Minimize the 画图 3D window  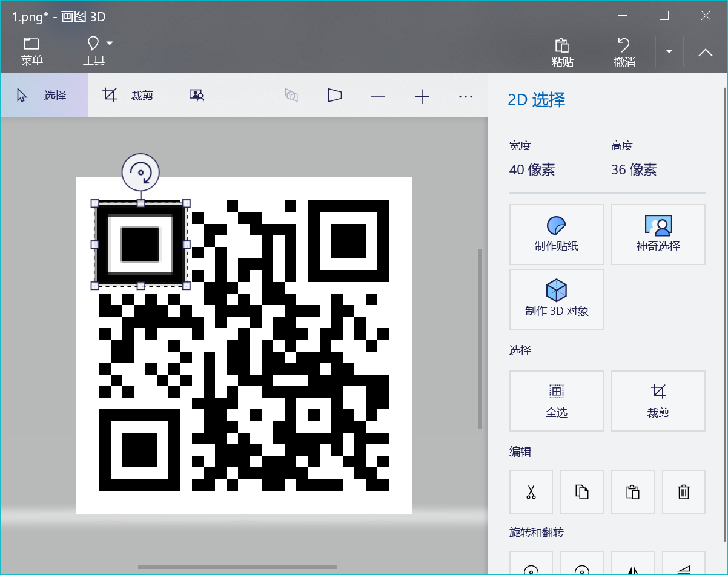(x=622, y=16)
